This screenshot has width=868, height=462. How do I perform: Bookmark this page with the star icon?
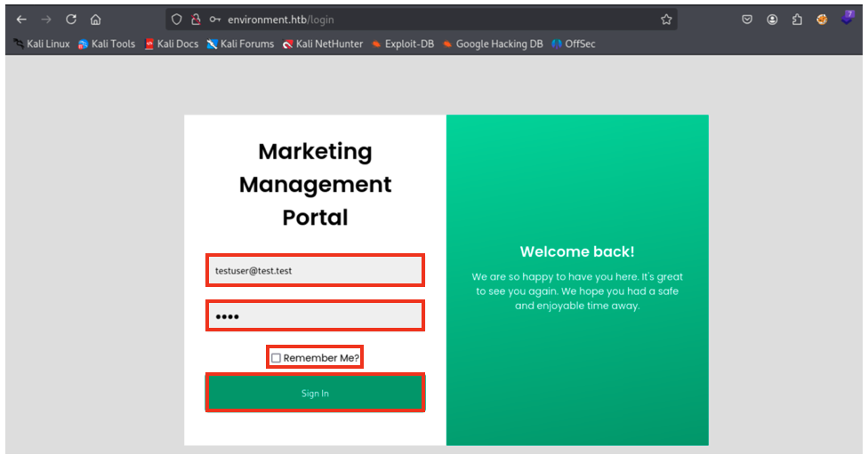click(666, 20)
